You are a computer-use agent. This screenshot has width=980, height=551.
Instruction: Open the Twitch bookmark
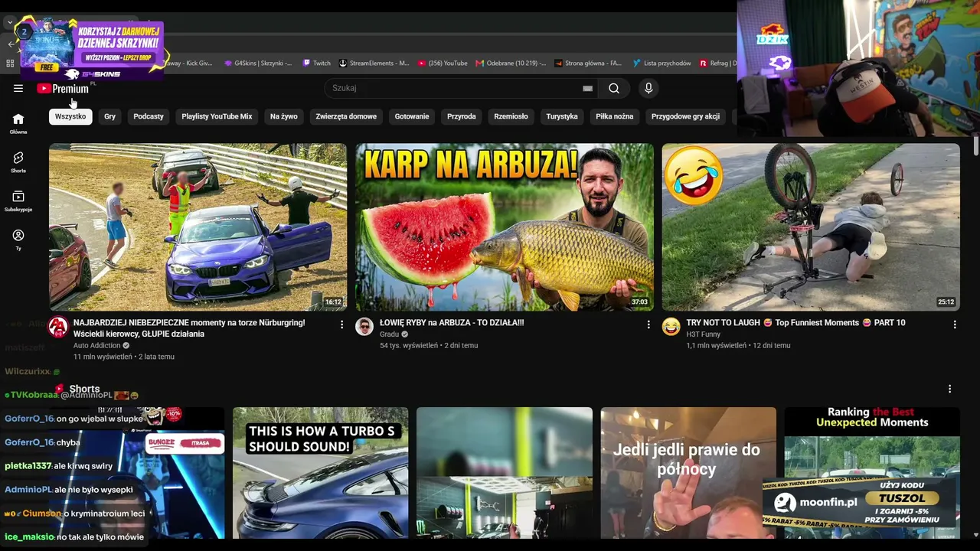point(317,64)
